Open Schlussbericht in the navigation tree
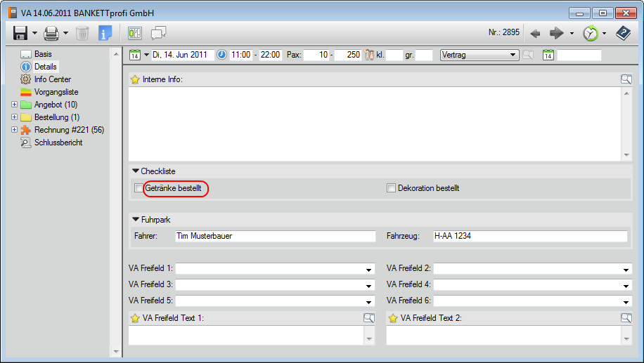 58,143
